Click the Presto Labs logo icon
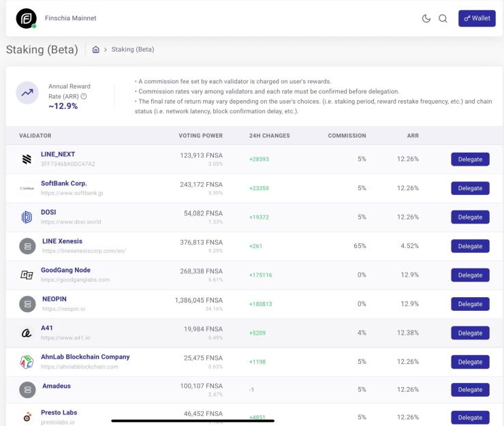 click(27, 417)
